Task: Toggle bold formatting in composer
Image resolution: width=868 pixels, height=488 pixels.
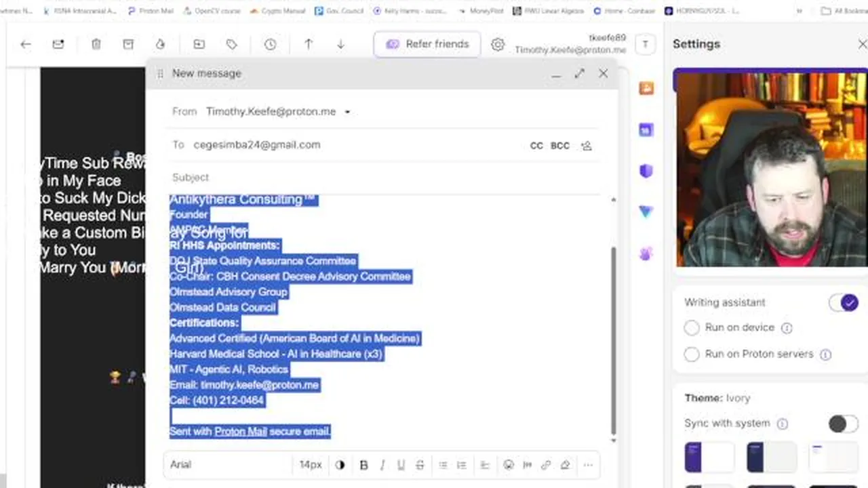Action: click(363, 465)
